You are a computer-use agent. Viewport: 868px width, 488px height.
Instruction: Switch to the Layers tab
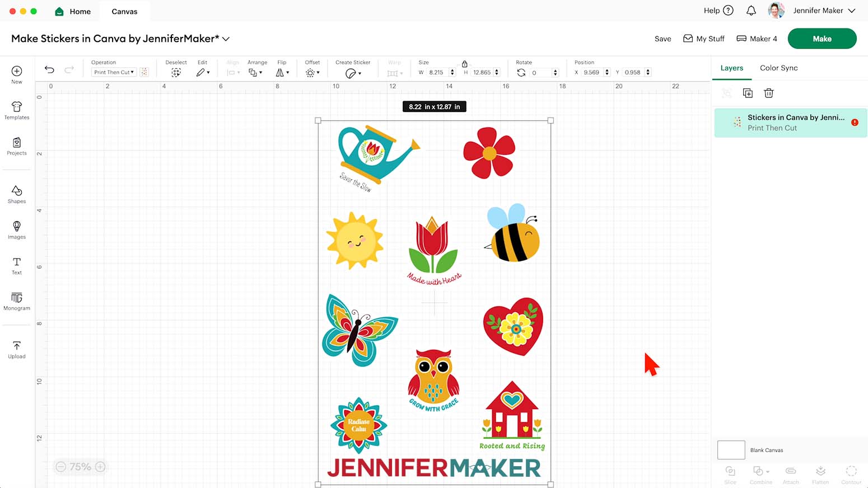tap(732, 68)
